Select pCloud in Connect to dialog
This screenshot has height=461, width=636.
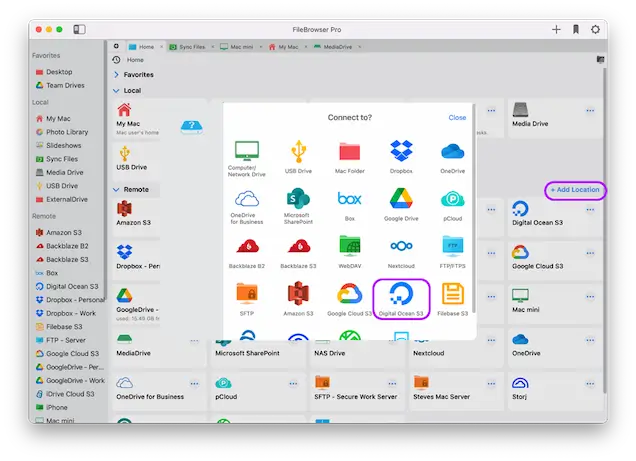(x=453, y=205)
